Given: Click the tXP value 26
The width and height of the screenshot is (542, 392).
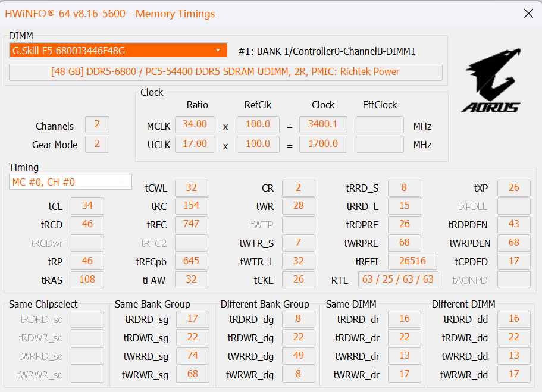Looking at the screenshot, I should click(x=514, y=188).
